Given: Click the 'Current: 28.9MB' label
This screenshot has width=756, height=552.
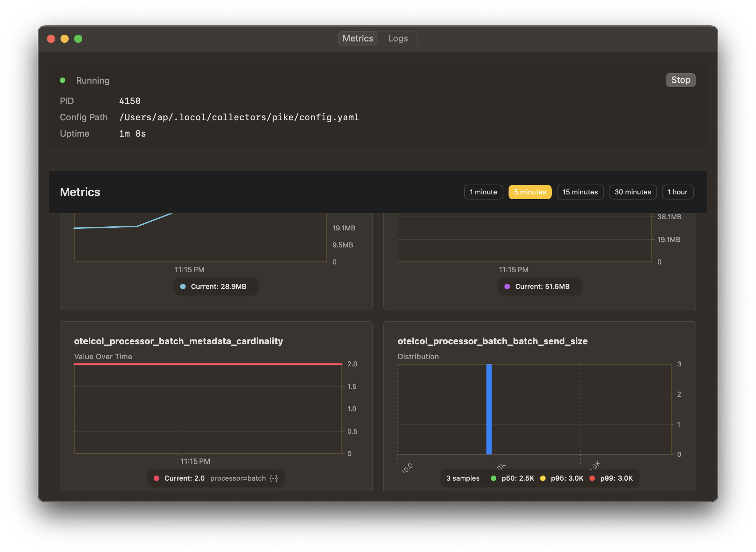Looking at the screenshot, I should point(219,287).
